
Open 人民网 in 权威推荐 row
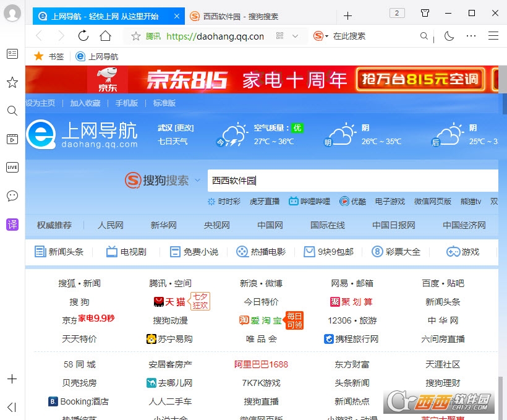point(111,225)
